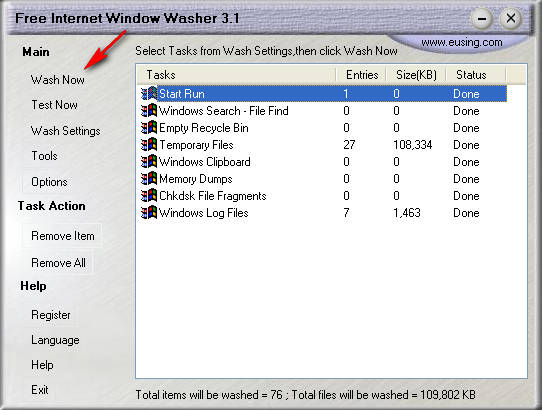
Task: Click the Temporary Files task icon
Action: 149,145
